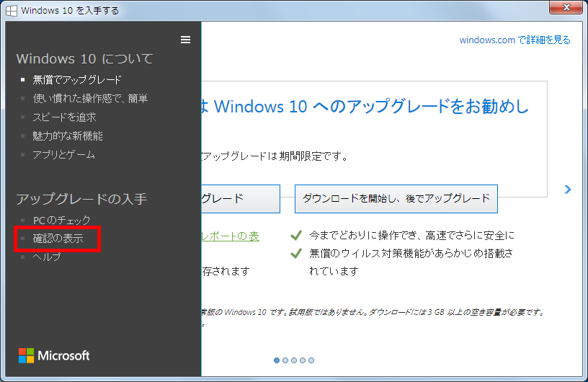Click the partially hidden アップグレード button

click(x=241, y=198)
